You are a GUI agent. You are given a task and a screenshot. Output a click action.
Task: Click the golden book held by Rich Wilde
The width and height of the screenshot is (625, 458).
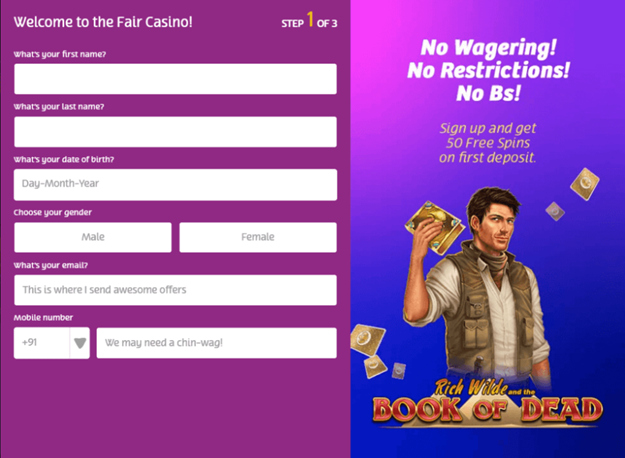(x=434, y=227)
